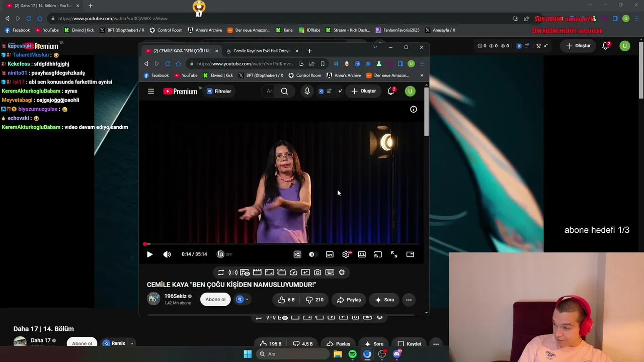Click the front-window Soru button
The width and height of the screenshot is (644, 362).
[385, 300]
